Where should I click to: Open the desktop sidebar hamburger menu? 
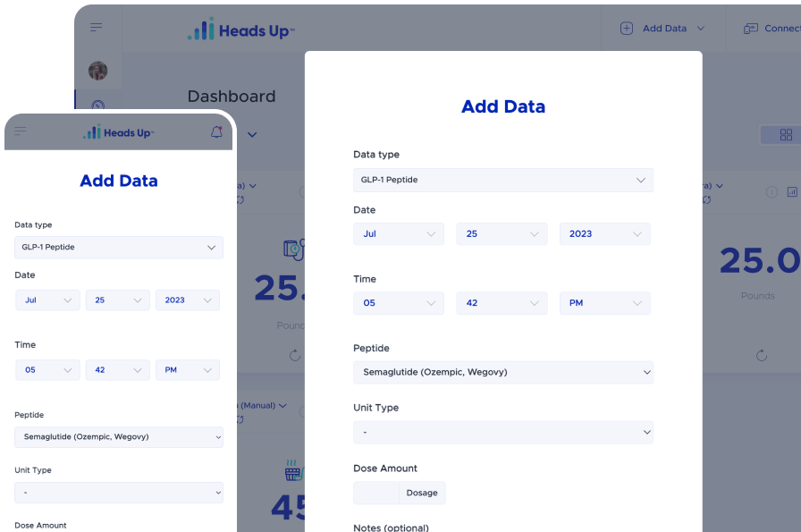point(96,27)
